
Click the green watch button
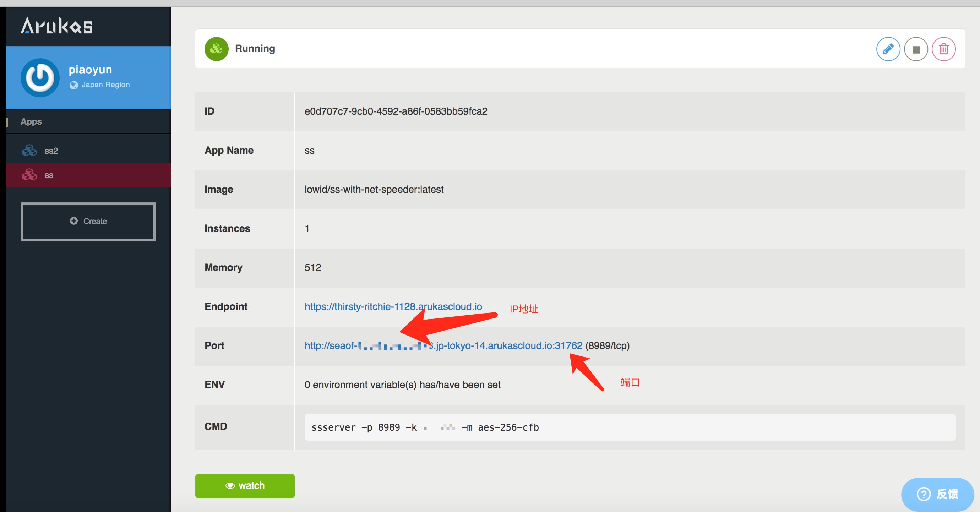(x=245, y=486)
